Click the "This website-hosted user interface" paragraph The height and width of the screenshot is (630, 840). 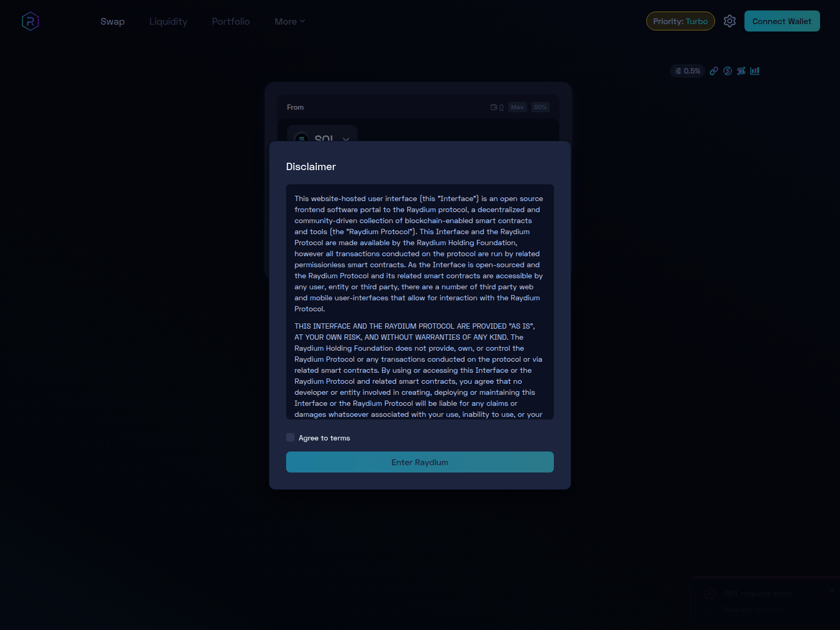pos(418,254)
